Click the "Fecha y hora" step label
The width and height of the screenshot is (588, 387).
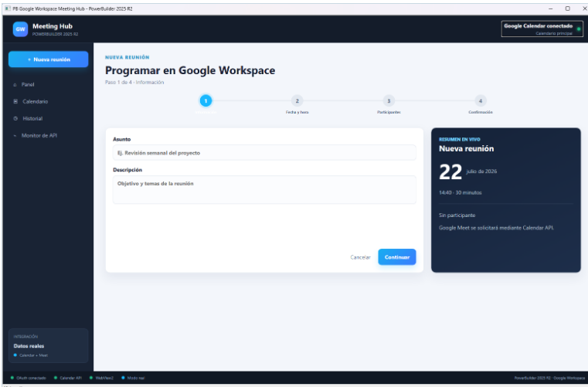297,112
